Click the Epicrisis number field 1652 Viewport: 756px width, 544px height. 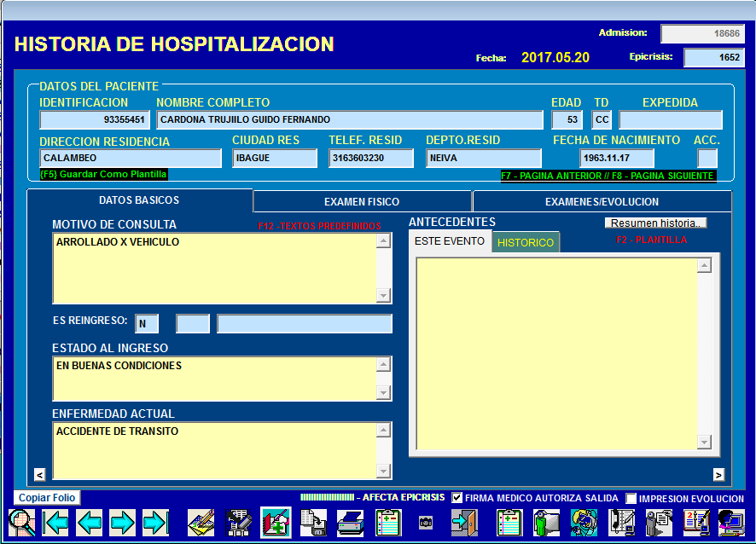[714, 58]
